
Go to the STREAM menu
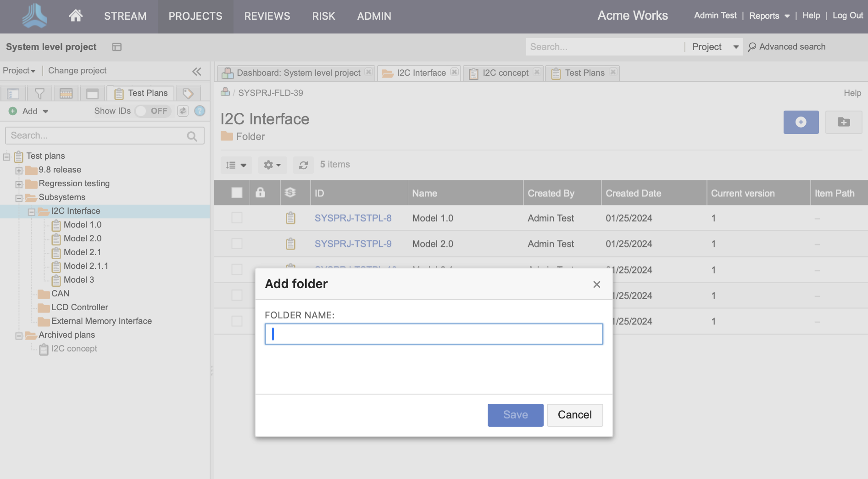(125, 16)
